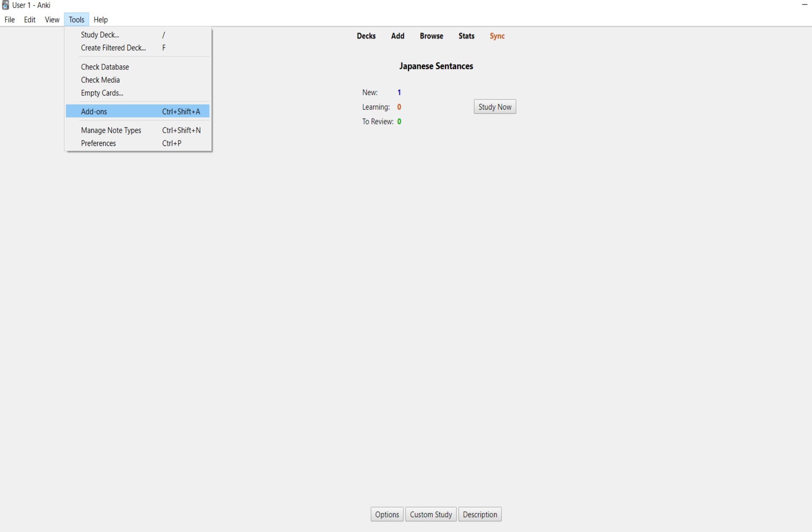The height and width of the screenshot is (532, 812).
Task: Run Check Database from the menu
Action: pos(105,67)
